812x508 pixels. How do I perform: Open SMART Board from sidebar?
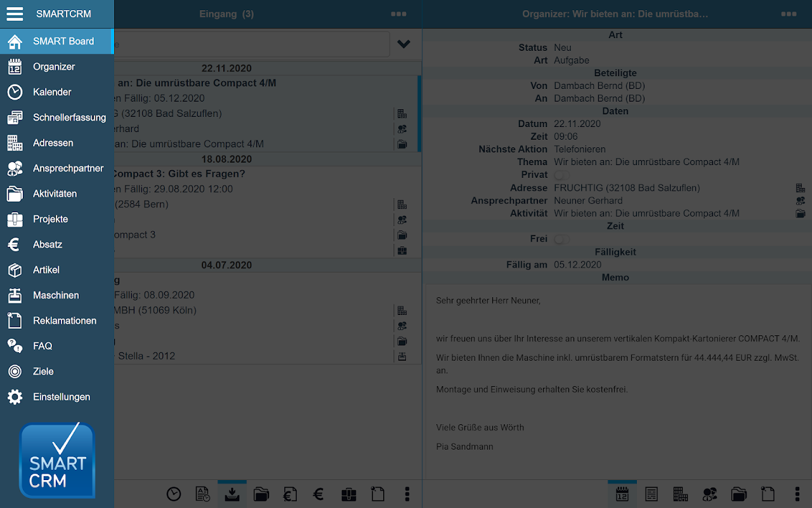[x=57, y=41]
